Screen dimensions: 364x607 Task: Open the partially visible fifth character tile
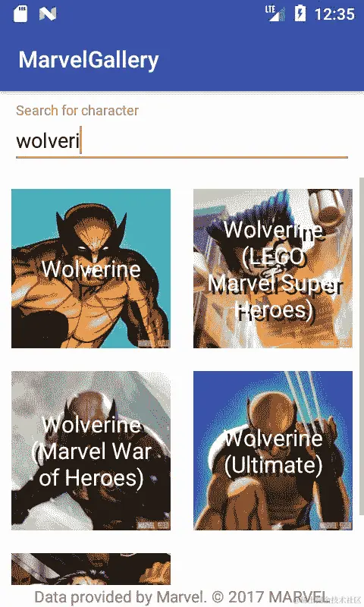91,568
